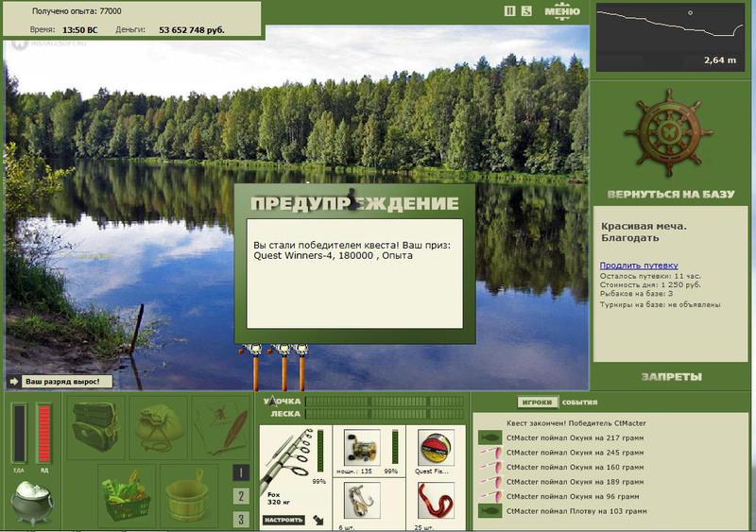This screenshot has width=756, height=532.
Task: Click Получено опыта: 77000 text
Action: tap(77, 11)
